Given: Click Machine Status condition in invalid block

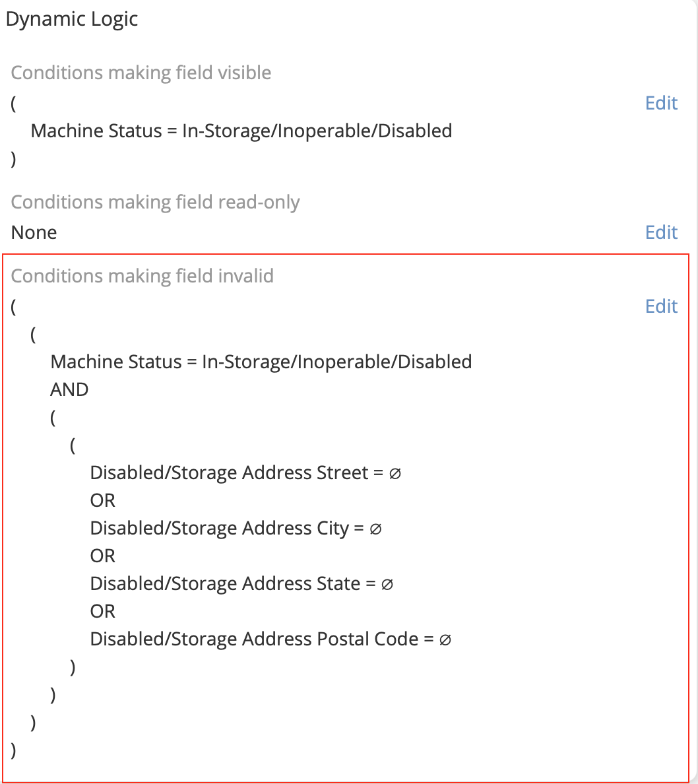Looking at the screenshot, I should point(261,362).
